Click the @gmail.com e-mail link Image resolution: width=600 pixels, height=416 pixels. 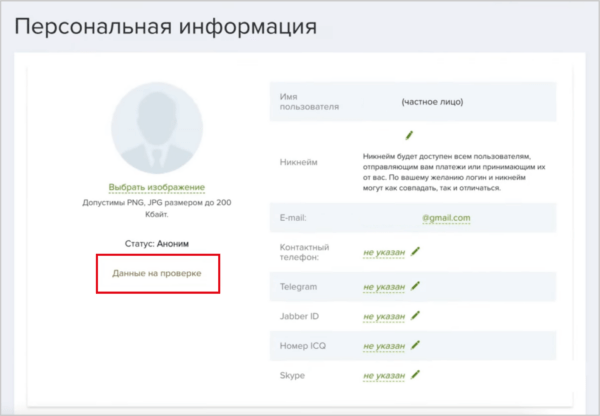pyautogui.click(x=446, y=218)
